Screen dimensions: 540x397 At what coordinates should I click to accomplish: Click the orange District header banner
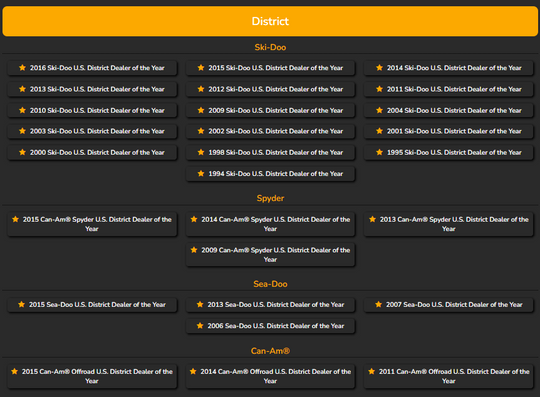pyautogui.click(x=270, y=21)
